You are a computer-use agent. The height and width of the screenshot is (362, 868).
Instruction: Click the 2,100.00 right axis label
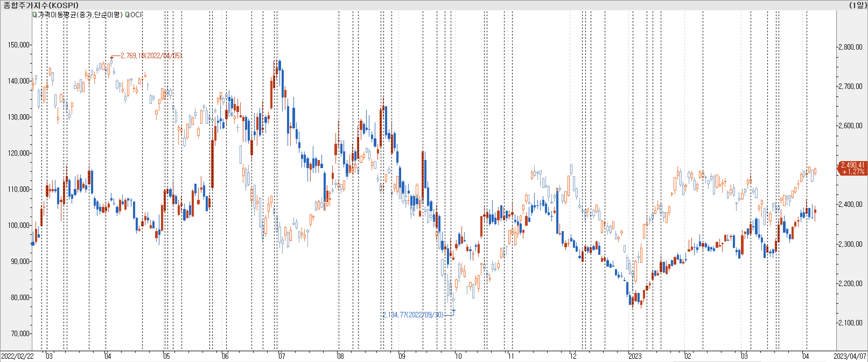click(850, 323)
